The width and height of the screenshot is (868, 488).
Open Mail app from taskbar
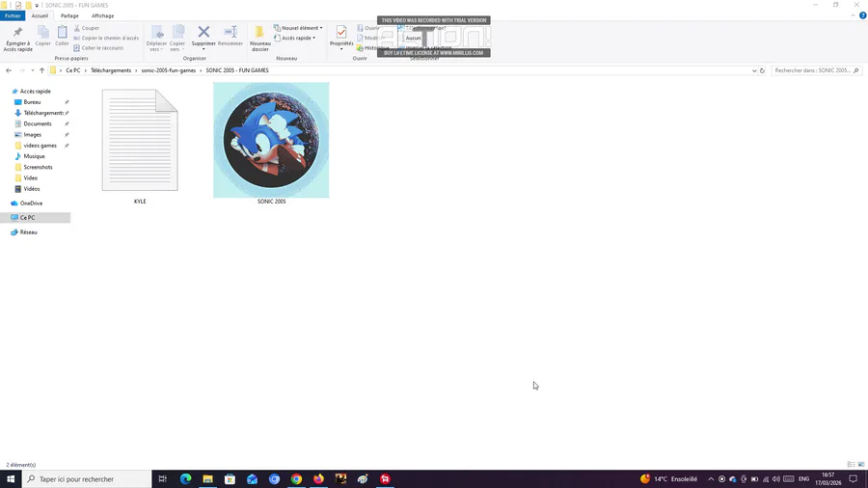point(252,479)
